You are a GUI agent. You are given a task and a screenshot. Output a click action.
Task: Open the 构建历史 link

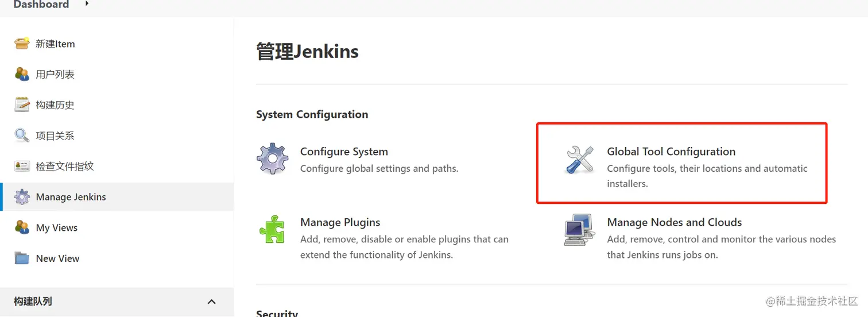click(x=55, y=105)
